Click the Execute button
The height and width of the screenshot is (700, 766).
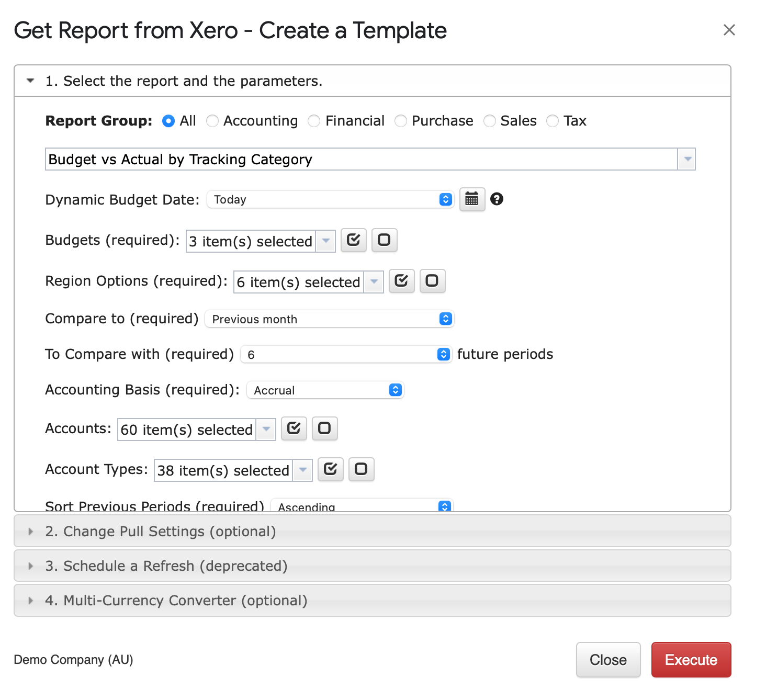(691, 660)
